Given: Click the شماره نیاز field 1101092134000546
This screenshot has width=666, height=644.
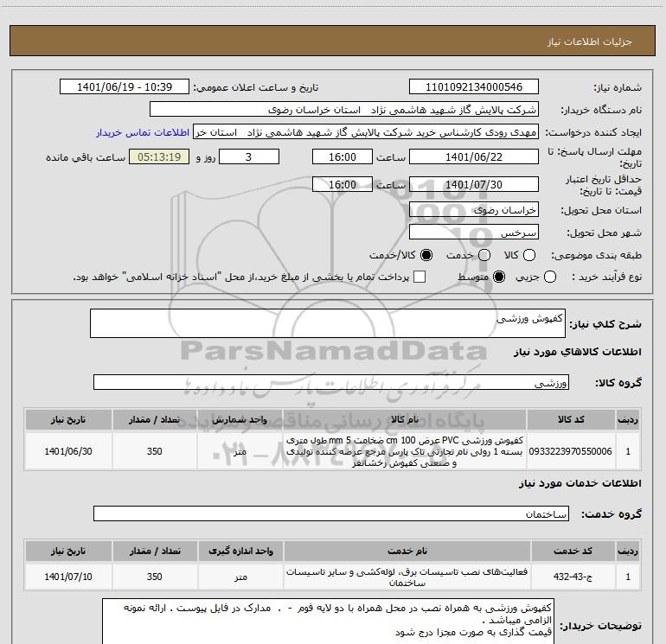Looking at the screenshot, I should click(474, 87).
